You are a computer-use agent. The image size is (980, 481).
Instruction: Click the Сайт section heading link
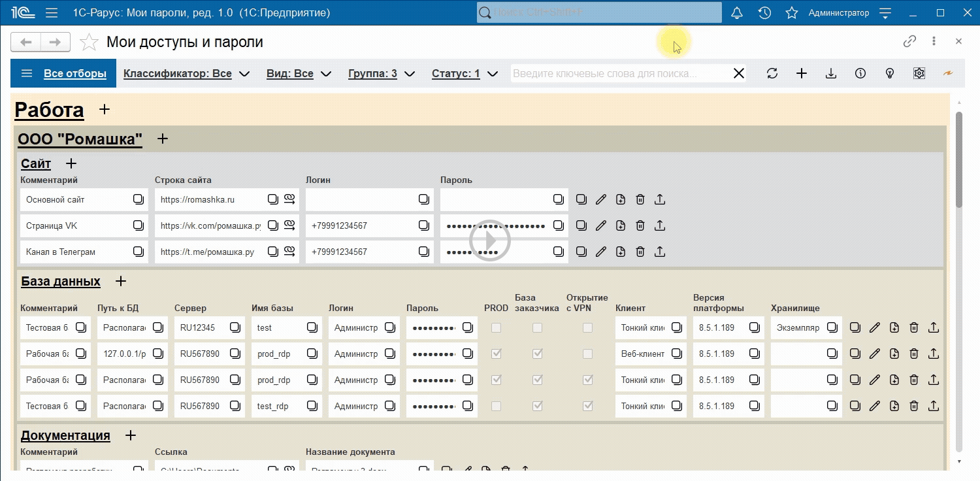click(36, 163)
